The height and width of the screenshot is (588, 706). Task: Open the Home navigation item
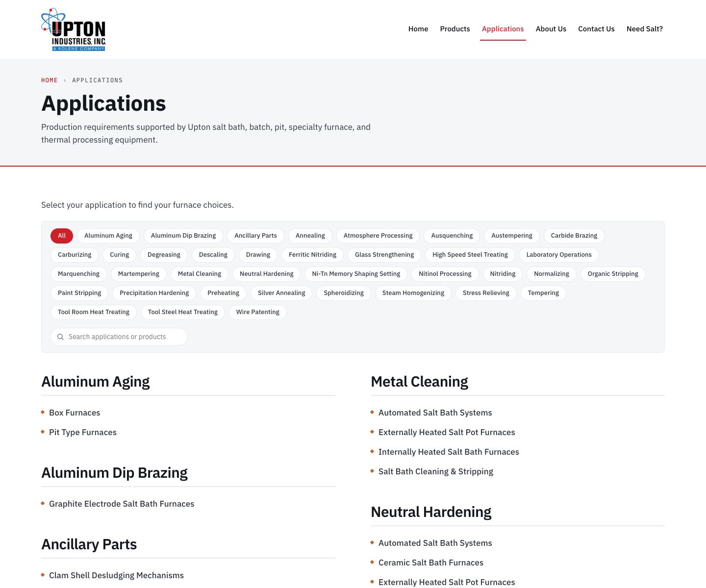point(418,29)
